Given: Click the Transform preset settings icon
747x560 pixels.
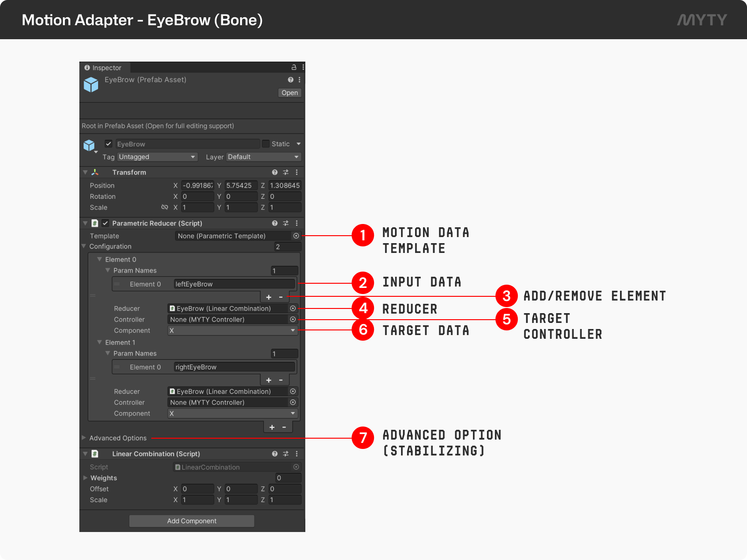Looking at the screenshot, I should click(286, 172).
